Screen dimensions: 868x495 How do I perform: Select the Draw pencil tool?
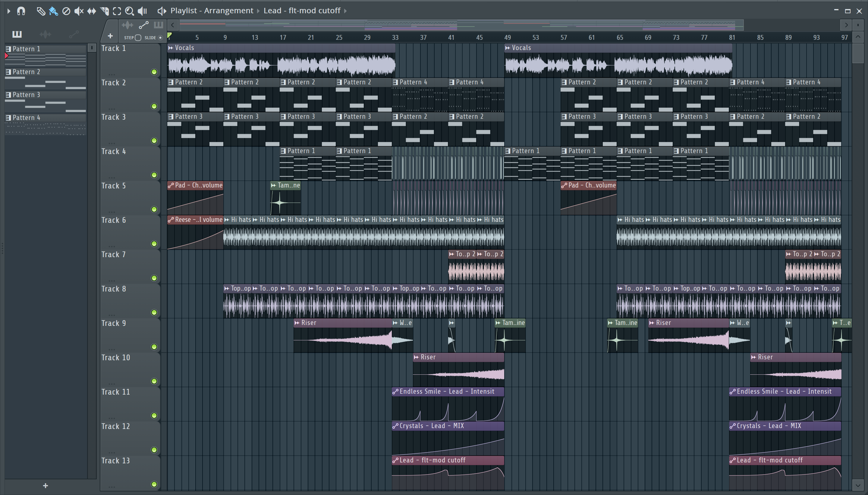click(41, 11)
